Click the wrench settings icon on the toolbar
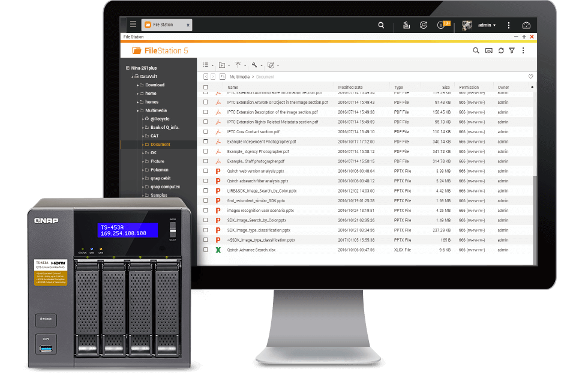 pyautogui.click(x=254, y=65)
